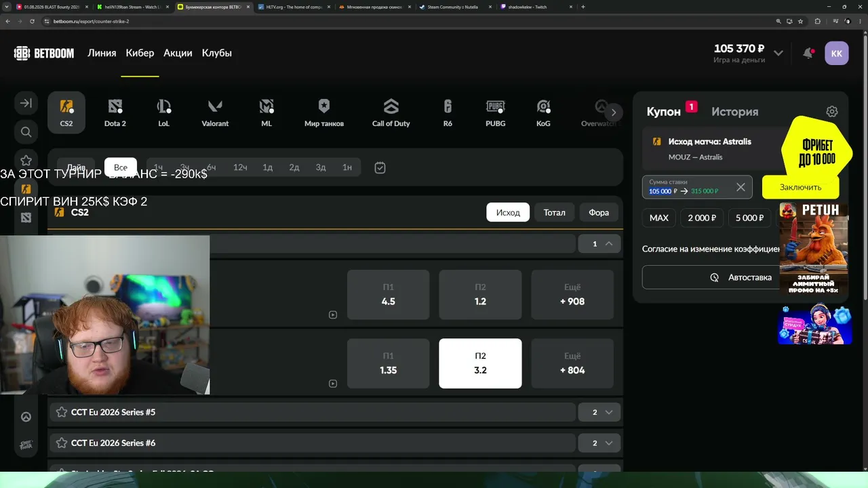
Task: Open coupon settings gear icon
Action: click(x=832, y=112)
